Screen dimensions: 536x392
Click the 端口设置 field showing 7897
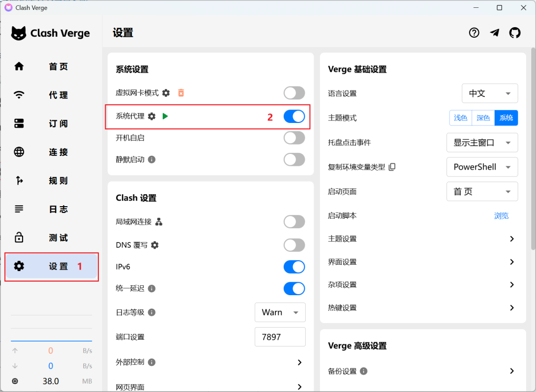point(280,337)
